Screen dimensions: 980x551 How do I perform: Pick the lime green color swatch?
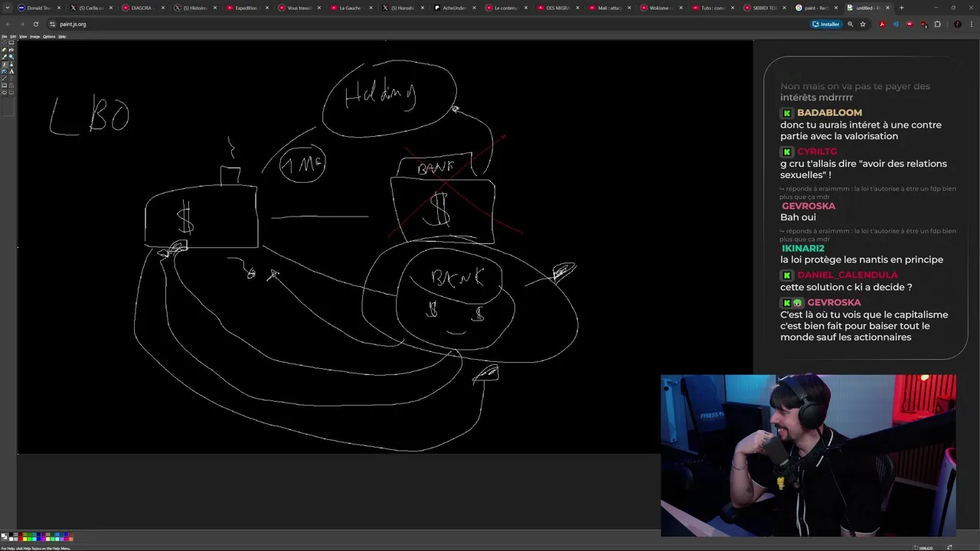point(30,539)
